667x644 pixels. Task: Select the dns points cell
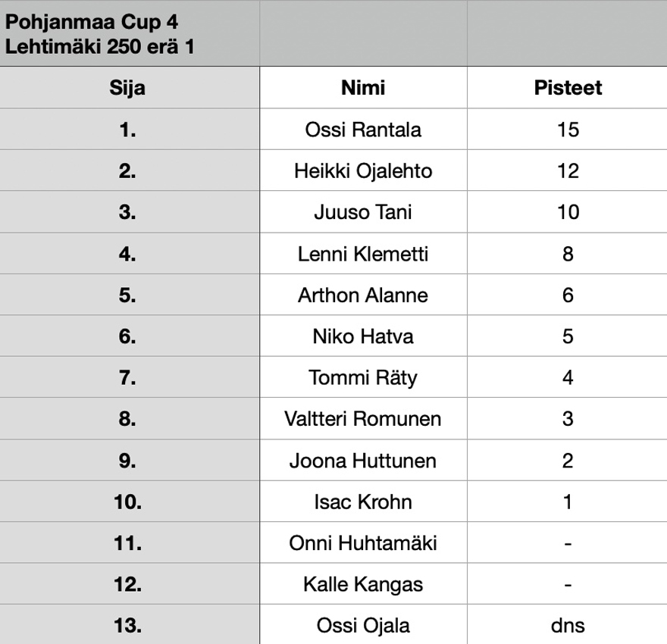click(x=568, y=625)
